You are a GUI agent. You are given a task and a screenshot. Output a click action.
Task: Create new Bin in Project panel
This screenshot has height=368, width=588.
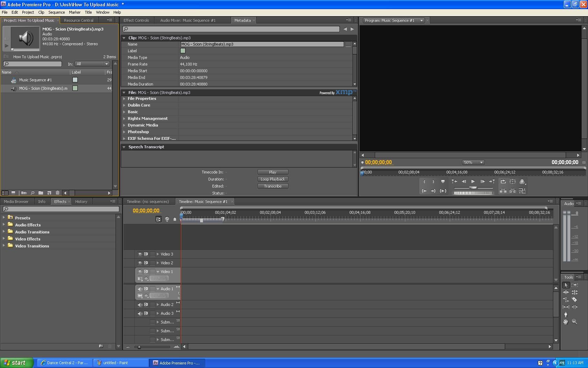point(41,193)
